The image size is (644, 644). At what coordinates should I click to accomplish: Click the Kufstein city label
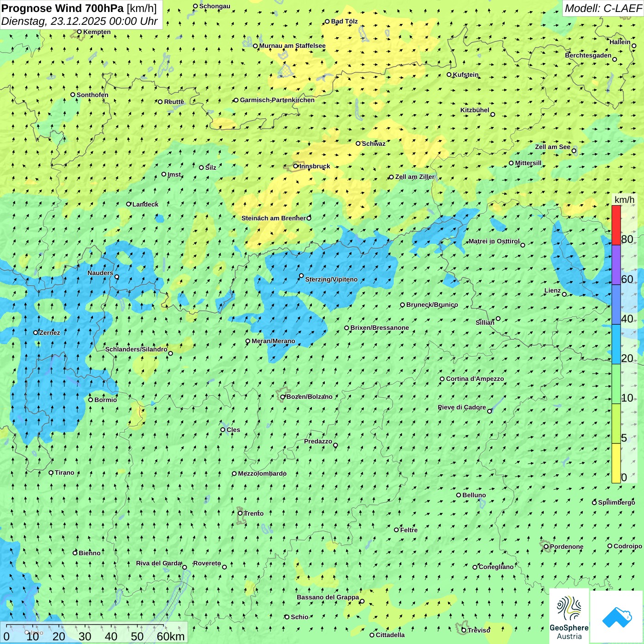(466, 75)
